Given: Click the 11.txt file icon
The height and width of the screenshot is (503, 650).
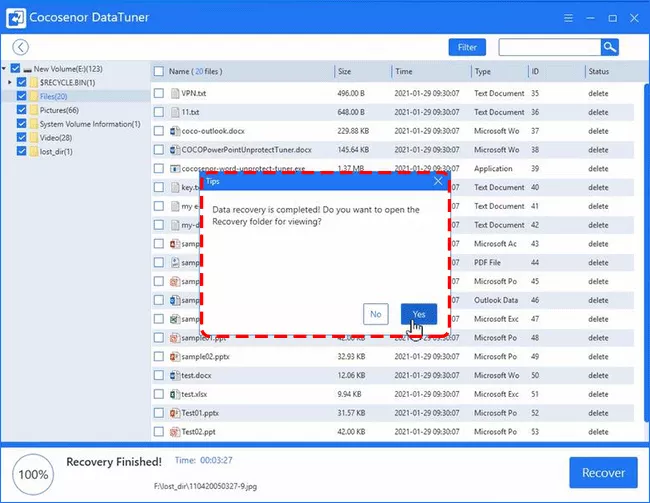Looking at the screenshot, I should click(175, 112).
